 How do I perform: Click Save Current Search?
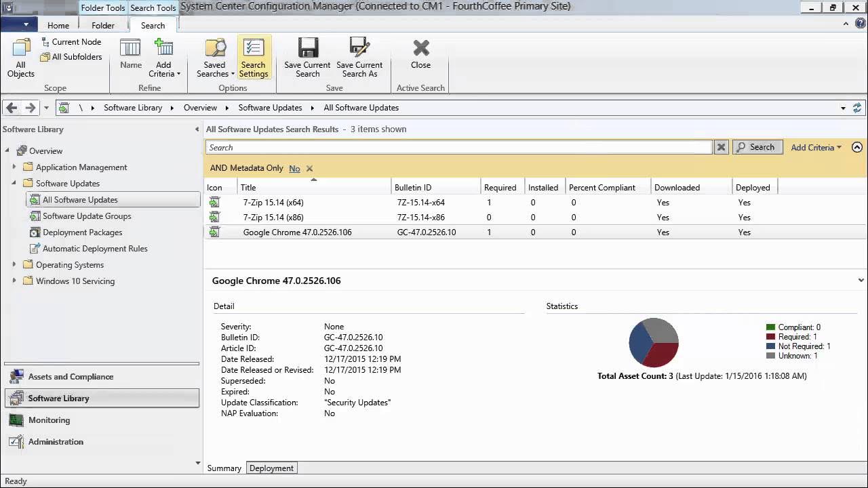coord(307,58)
